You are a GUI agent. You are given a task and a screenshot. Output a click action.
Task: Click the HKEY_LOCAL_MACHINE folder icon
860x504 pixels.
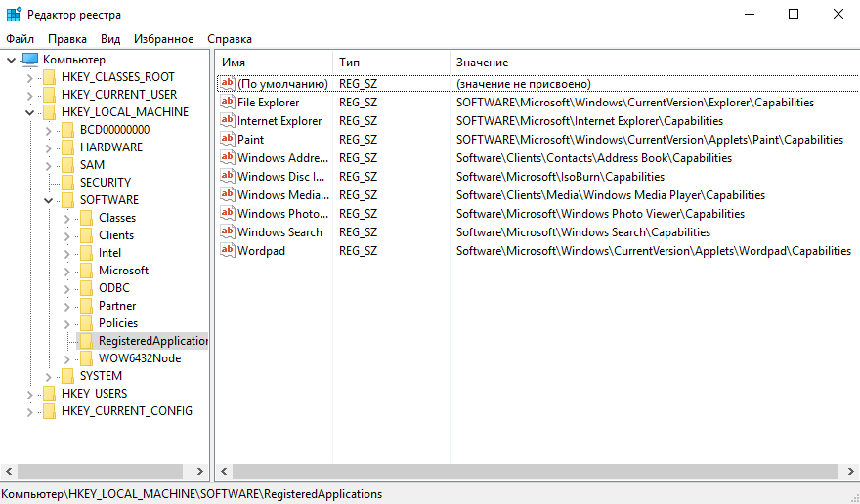point(50,112)
